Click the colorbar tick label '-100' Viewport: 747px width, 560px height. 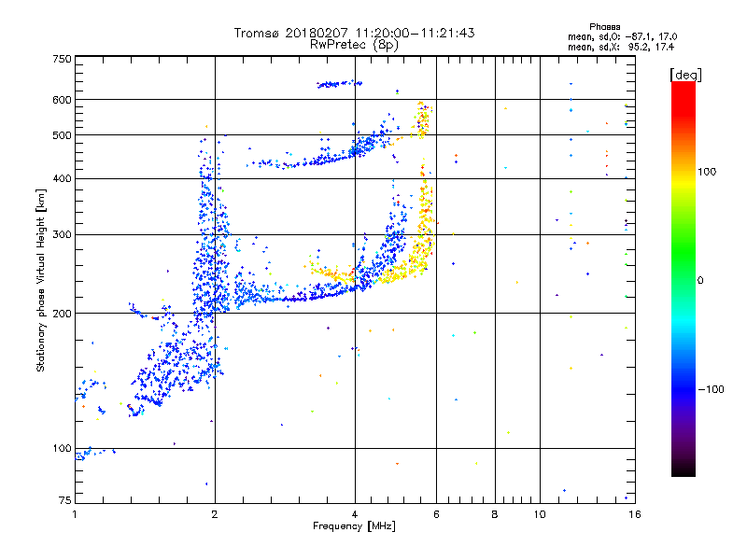click(712, 389)
